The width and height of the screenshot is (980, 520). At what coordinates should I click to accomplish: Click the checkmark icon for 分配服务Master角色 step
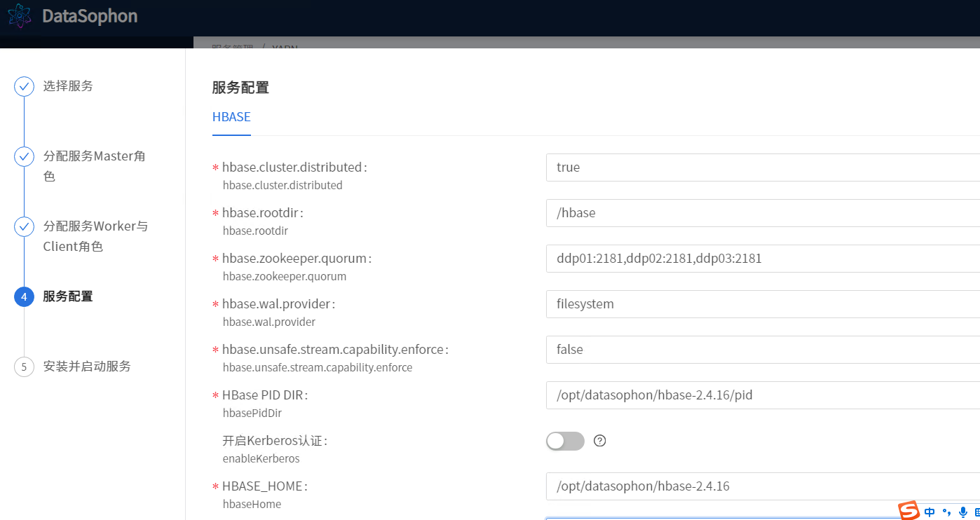25,156
